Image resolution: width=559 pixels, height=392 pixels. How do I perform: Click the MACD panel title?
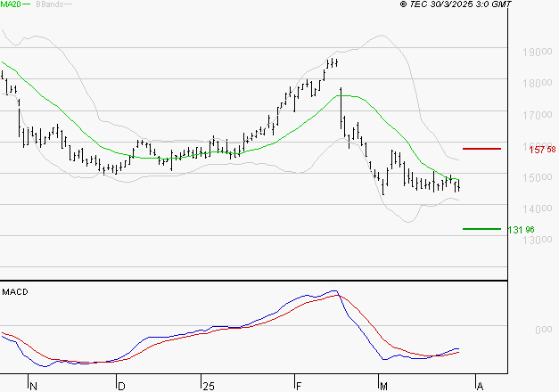click(15, 292)
